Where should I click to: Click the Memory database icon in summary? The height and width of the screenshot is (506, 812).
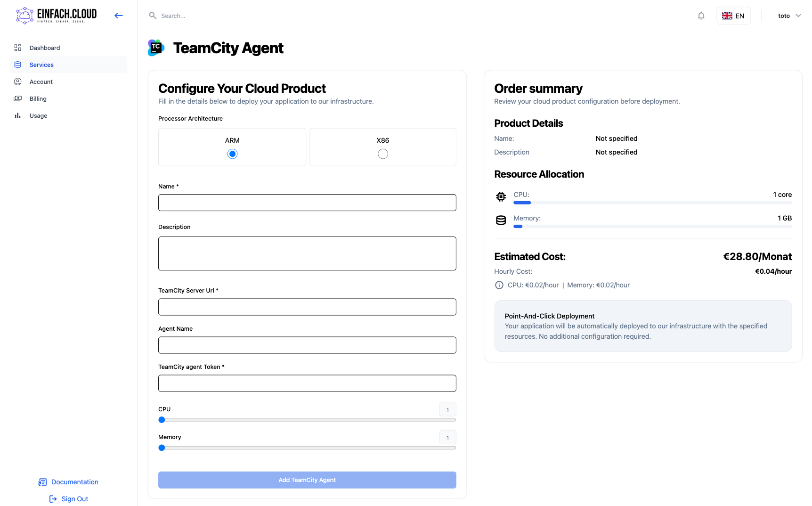click(x=501, y=220)
